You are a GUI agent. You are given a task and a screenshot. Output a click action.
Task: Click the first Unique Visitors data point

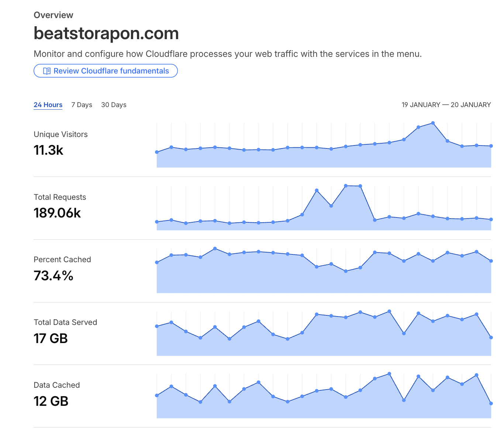click(x=157, y=152)
